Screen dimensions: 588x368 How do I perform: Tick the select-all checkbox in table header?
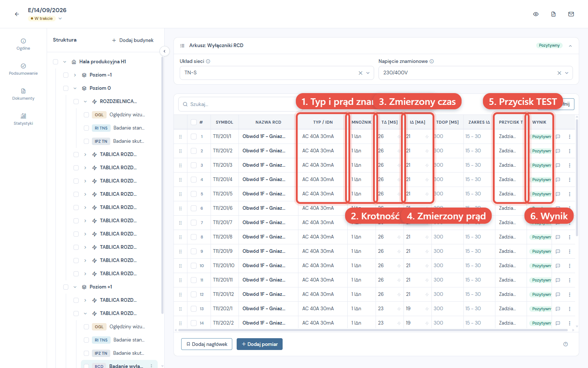tap(194, 122)
